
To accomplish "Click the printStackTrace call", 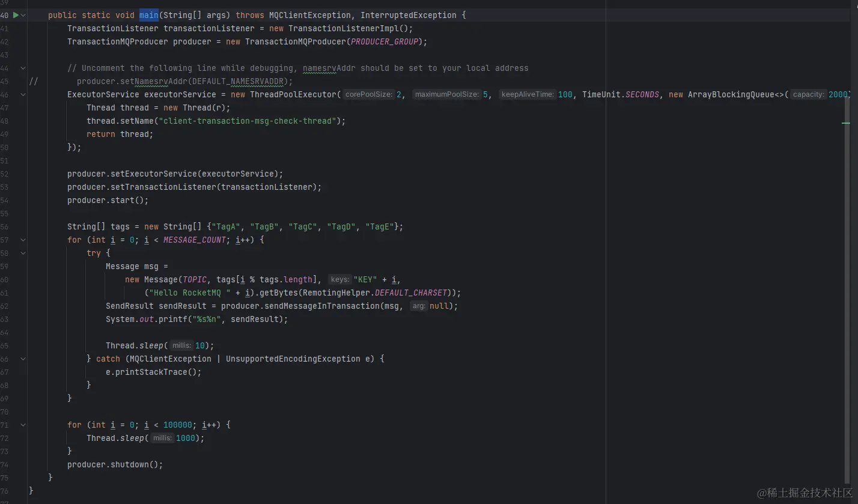I will pos(154,372).
